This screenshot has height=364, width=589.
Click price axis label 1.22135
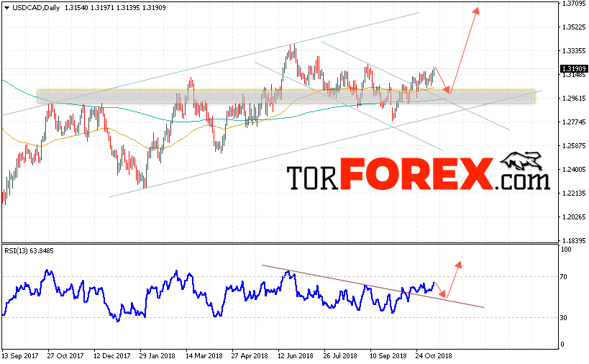coord(574,193)
